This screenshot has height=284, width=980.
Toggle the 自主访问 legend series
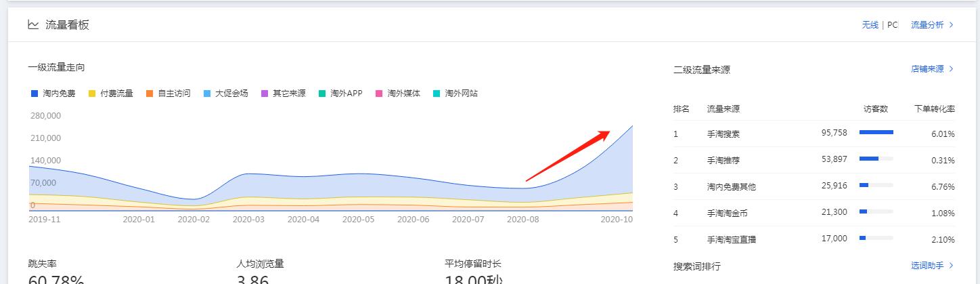(168, 94)
